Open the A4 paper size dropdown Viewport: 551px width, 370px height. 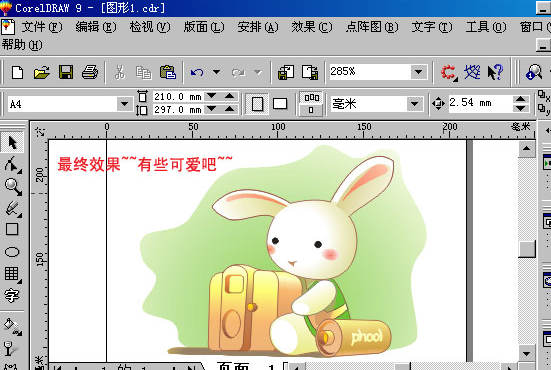[124, 104]
